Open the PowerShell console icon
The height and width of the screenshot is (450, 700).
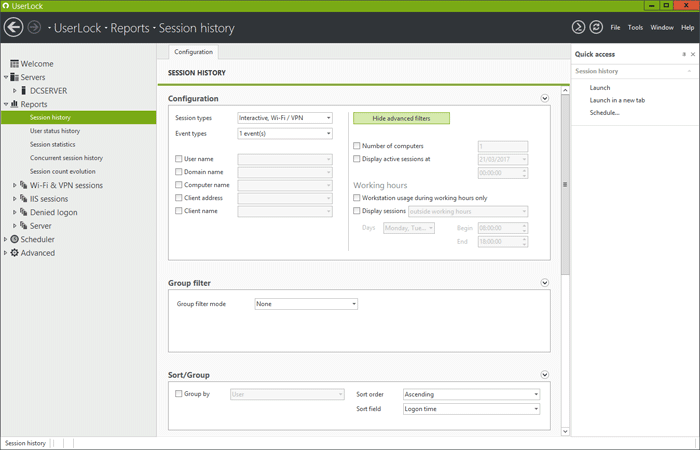578,27
